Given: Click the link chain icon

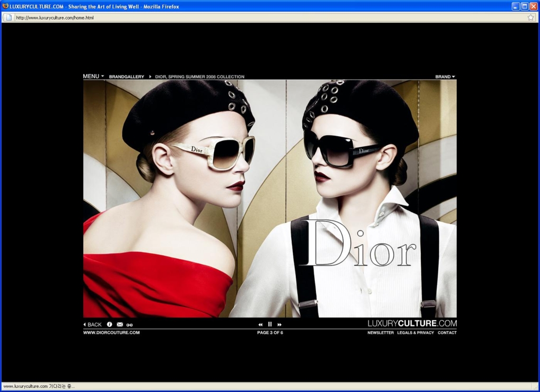Looking at the screenshot, I should (x=130, y=325).
